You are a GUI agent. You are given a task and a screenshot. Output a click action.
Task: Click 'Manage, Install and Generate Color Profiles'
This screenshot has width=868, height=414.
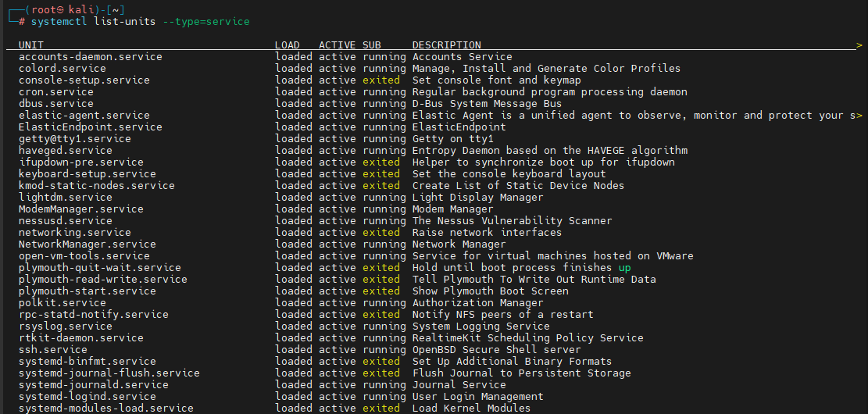[546, 69]
